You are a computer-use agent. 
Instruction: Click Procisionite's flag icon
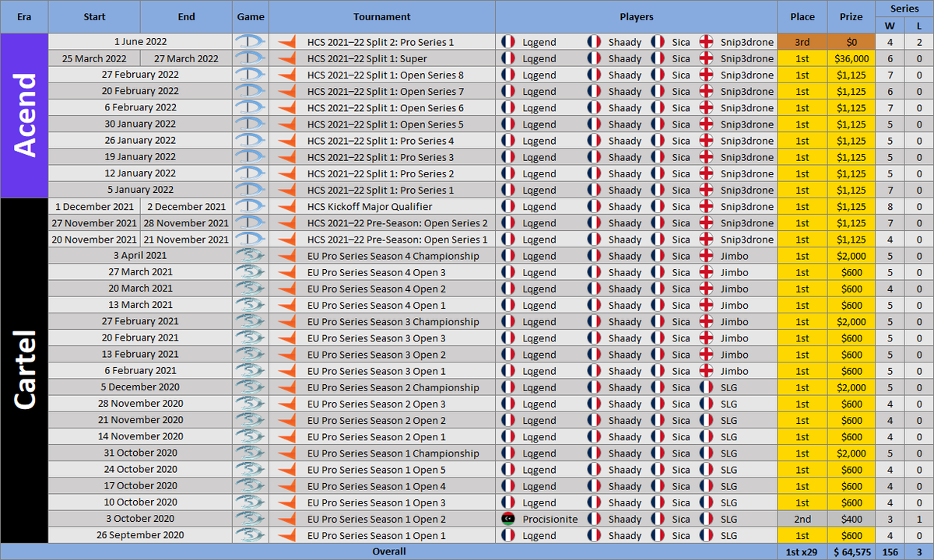point(508,519)
